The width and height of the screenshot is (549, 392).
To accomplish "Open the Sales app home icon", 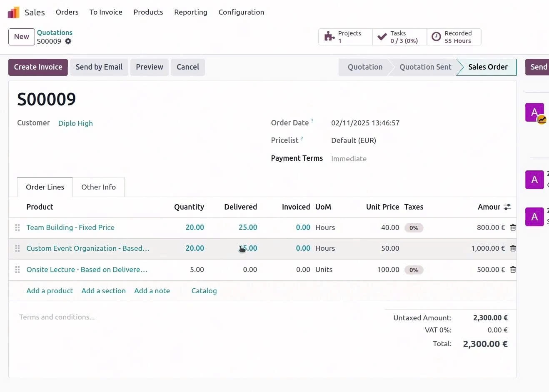I will coord(13,12).
